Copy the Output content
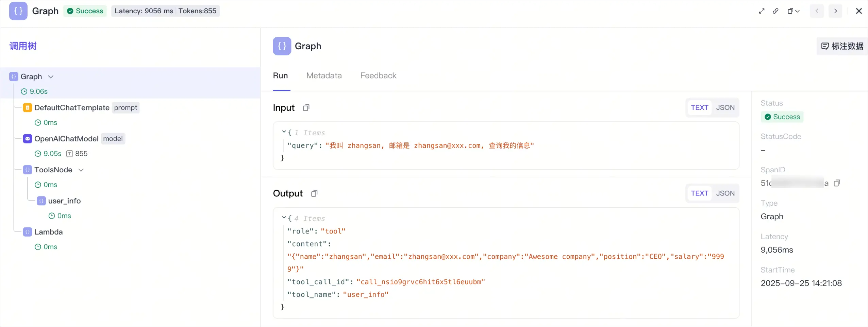This screenshot has width=868, height=327. pos(314,193)
